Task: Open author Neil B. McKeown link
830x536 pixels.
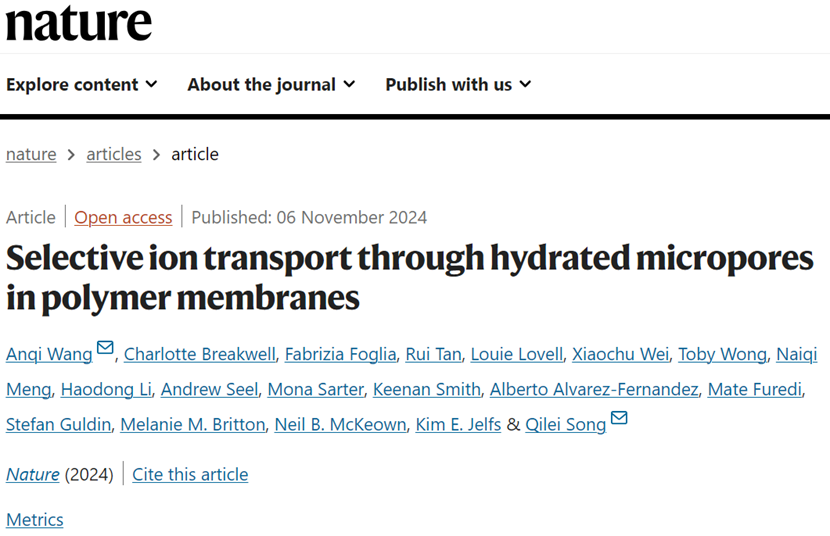Action: tap(340, 424)
